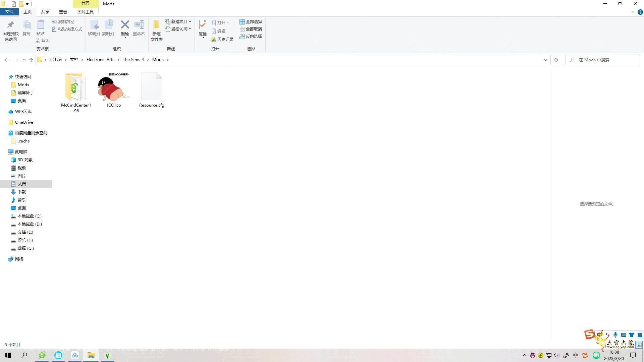Image resolution: width=644 pixels, height=362 pixels.
Task: Open the New item (新建项目) dropdown
Action: pyautogui.click(x=178, y=22)
